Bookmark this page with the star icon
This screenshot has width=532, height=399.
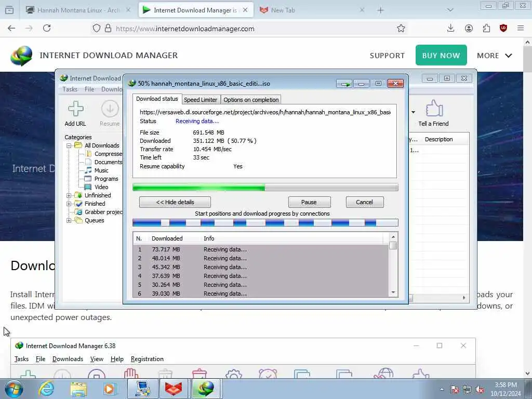(401, 29)
